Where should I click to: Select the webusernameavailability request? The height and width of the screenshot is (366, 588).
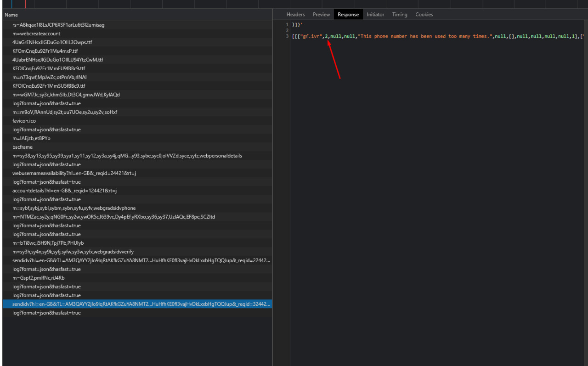pos(137,173)
